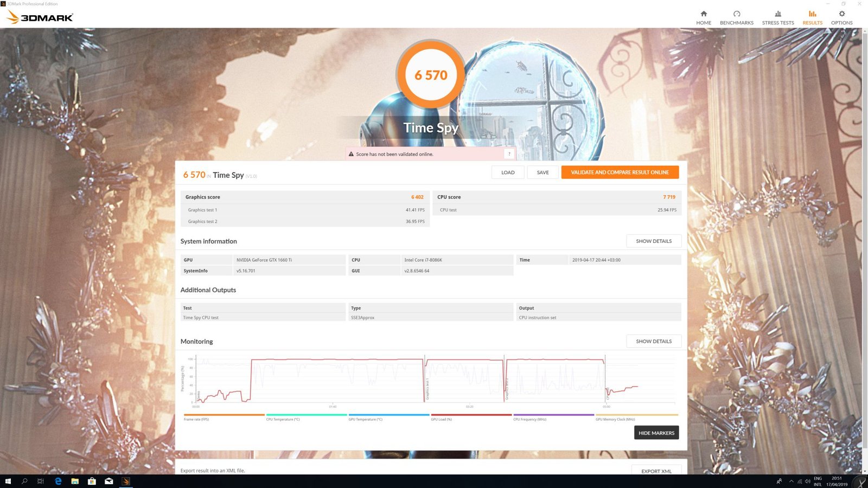
Task: Toggle GPU Temperature chart series
Action: tap(389, 417)
